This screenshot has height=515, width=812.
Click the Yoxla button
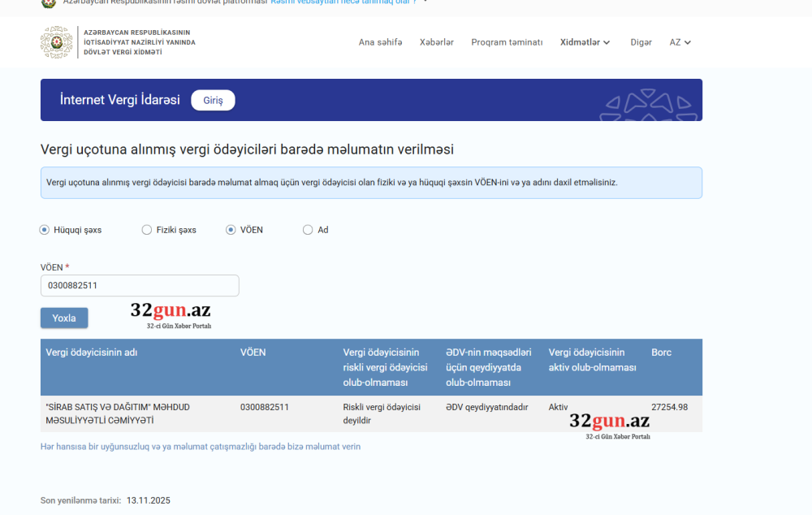pyautogui.click(x=64, y=318)
